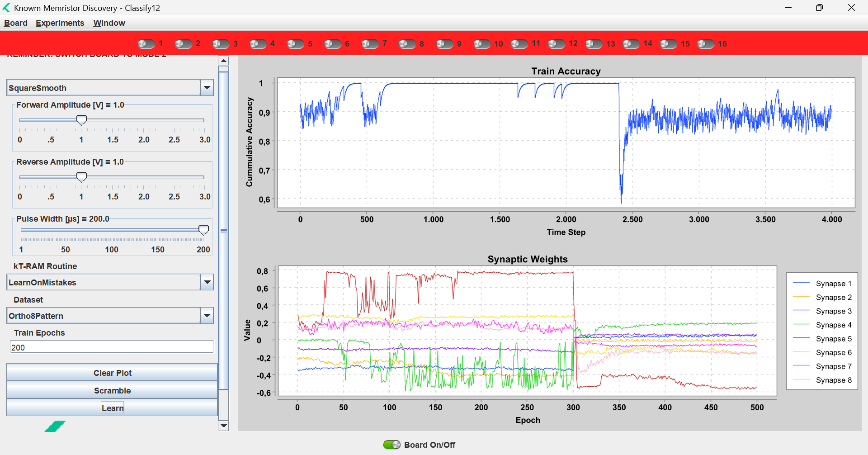Click the Synapse 1 legend entry
Image resolution: width=868 pixels, height=455 pixels.
[823, 284]
